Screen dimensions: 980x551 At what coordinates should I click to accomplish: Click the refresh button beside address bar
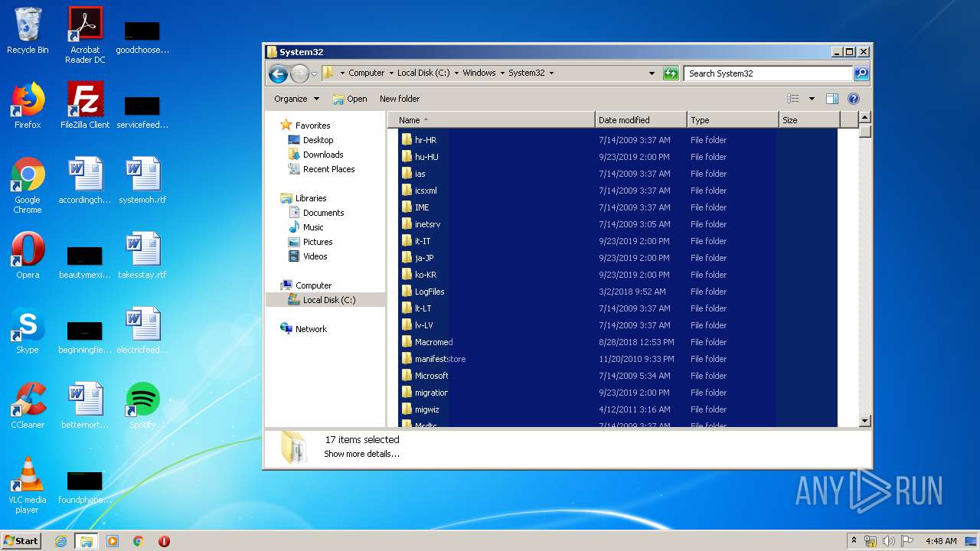coord(671,73)
